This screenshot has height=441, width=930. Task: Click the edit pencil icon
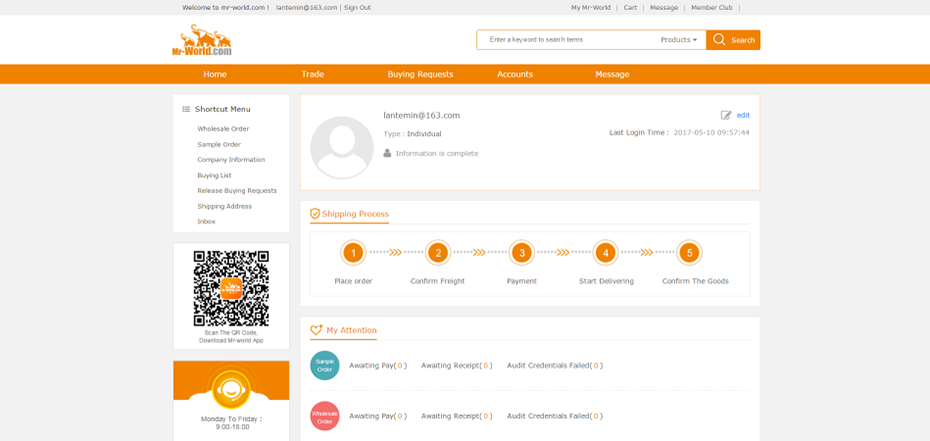726,115
